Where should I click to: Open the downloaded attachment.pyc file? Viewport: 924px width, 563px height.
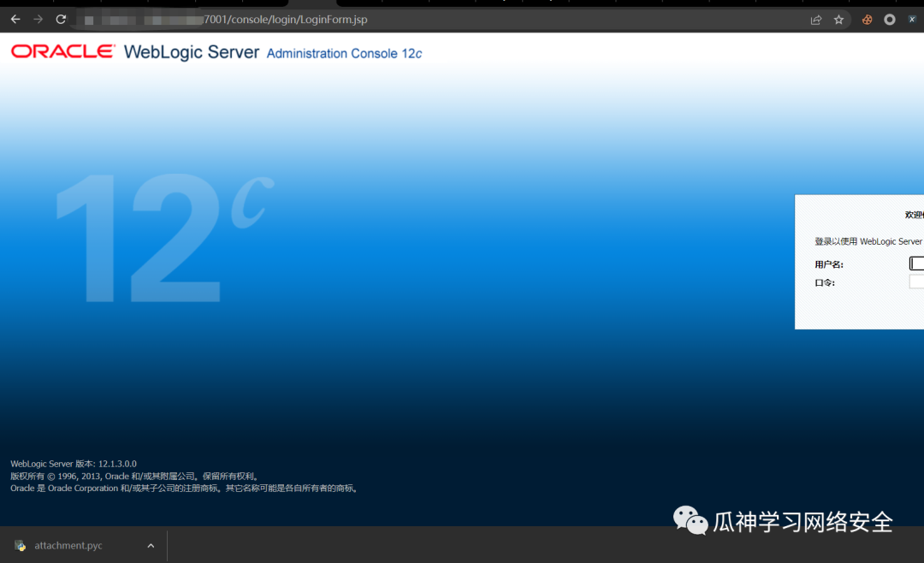68,546
